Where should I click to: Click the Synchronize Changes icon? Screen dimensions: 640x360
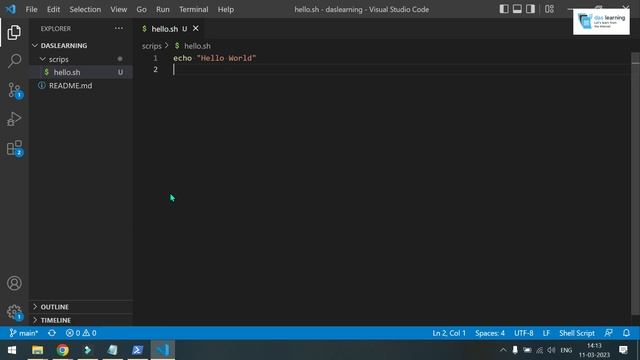coord(52,333)
